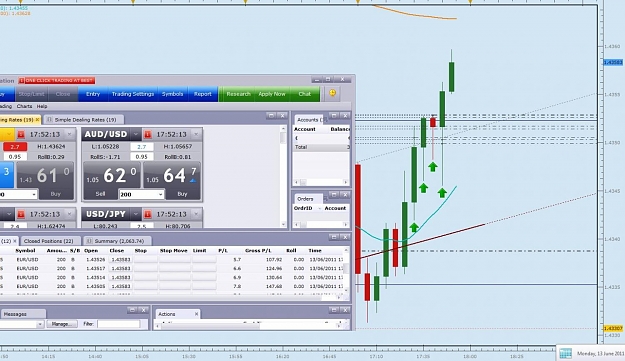This screenshot has width=625, height=361.
Task: Open Trading Settings
Action: 133,94
